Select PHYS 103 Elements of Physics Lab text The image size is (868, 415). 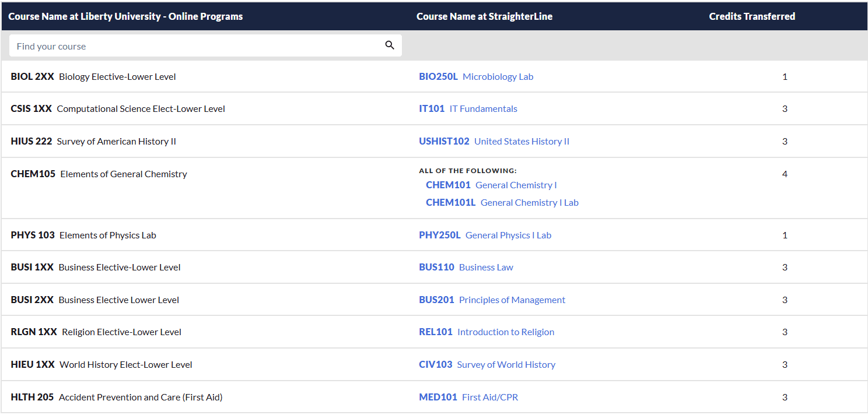83,235
